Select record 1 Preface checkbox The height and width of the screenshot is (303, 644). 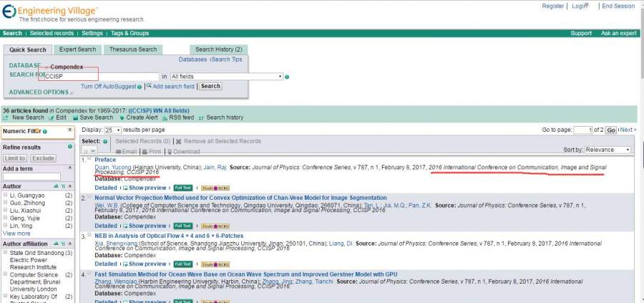coord(89,159)
